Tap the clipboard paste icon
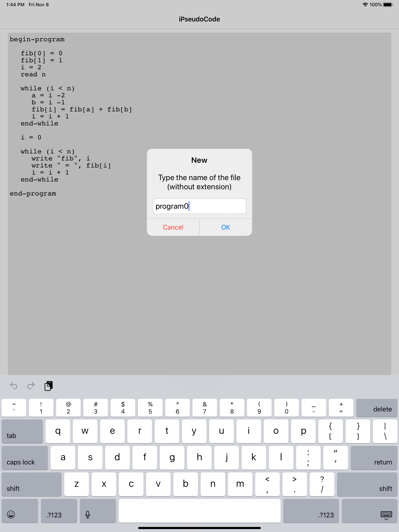 [48, 386]
